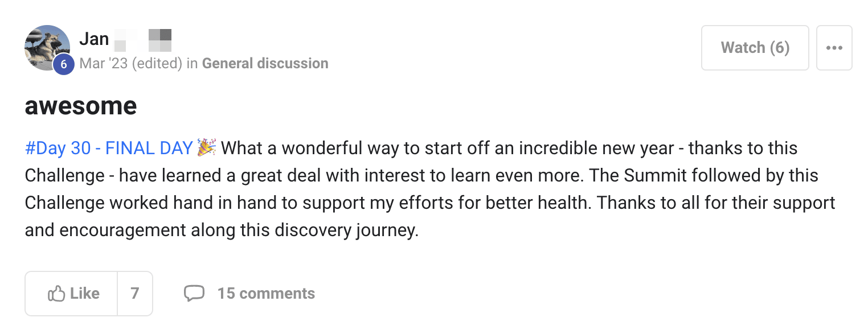
Task: Click the party popper emoji in the post
Action: tap(206, 148)
